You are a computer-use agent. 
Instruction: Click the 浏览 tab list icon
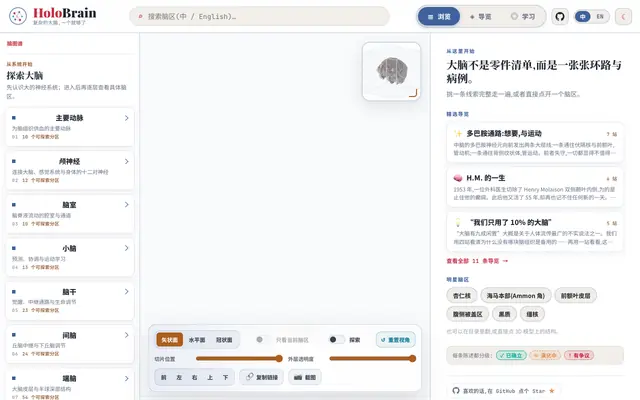[430, 17]
